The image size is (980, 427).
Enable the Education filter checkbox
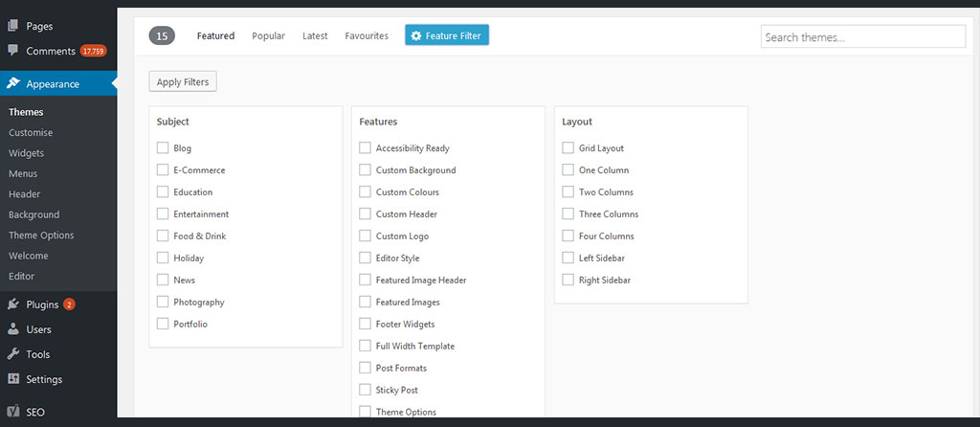click(163, 191)
